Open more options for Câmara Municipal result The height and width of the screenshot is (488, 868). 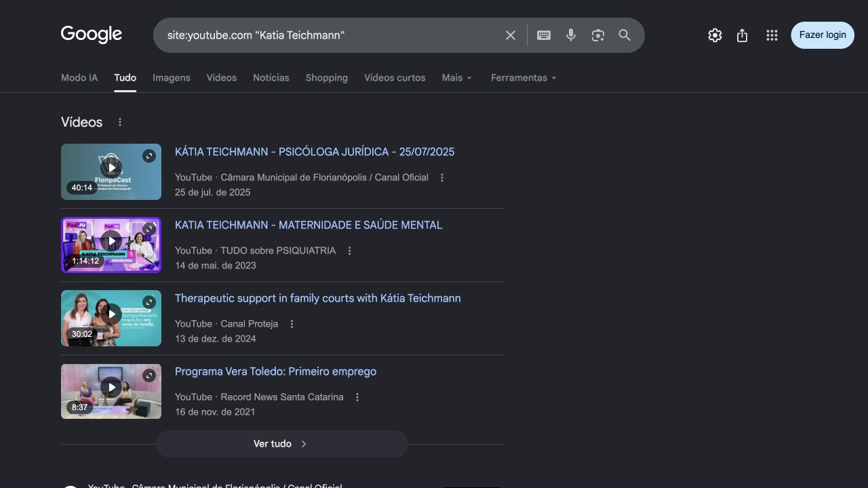pos(442,178)
